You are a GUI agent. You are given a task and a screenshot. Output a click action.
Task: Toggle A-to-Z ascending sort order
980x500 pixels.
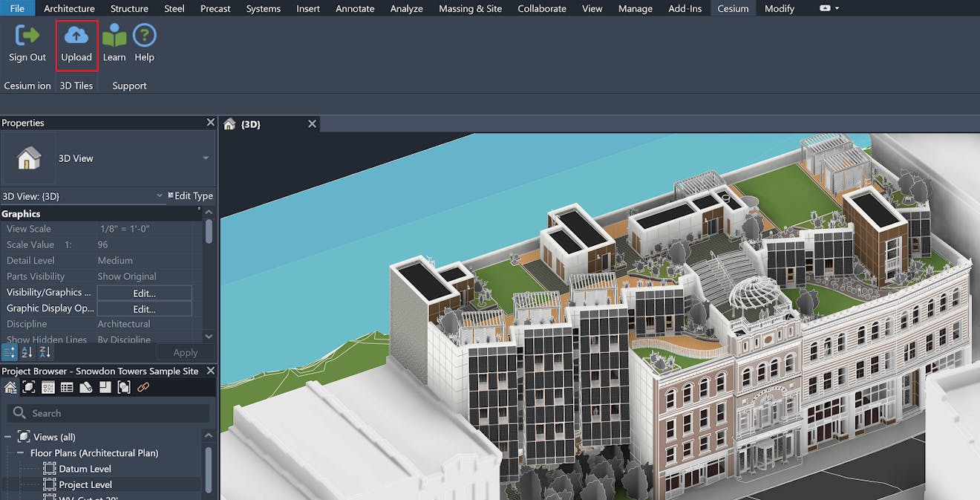coord(27,352)
